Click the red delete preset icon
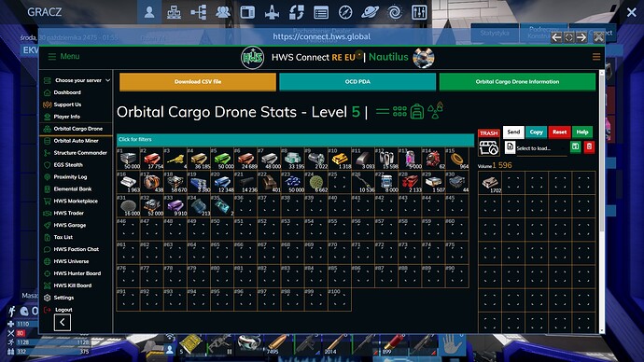 (x=589, y=146)
